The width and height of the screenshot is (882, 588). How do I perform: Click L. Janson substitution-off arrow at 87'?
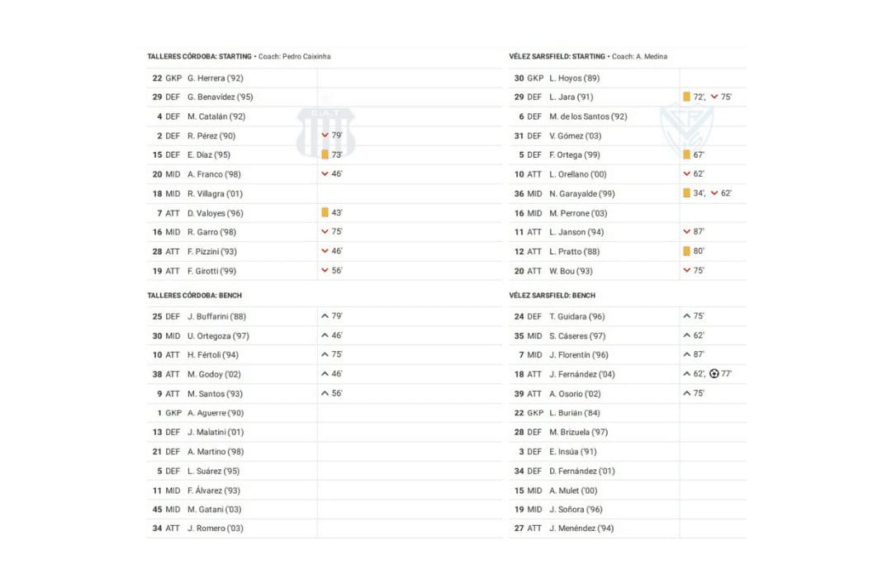click(x=687, y=232)
